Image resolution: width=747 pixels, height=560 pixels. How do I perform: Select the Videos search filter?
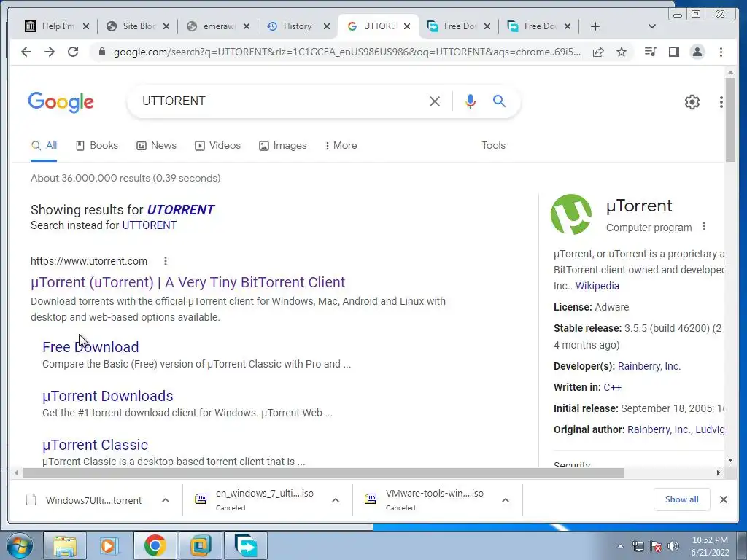[x=217, y=145]
